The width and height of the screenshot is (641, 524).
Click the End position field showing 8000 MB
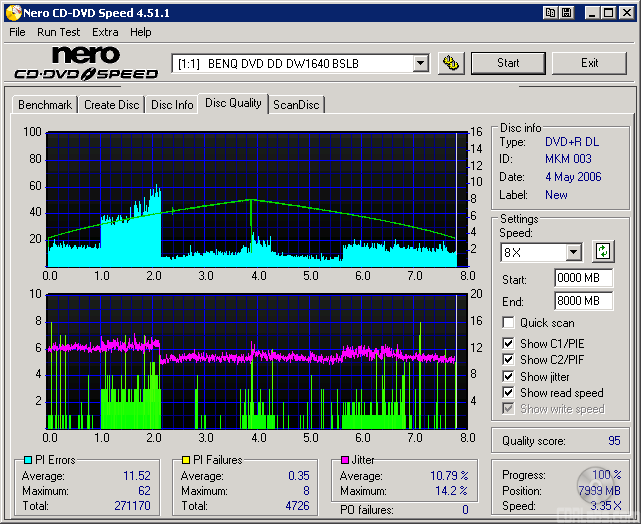[x=583, y=301]
